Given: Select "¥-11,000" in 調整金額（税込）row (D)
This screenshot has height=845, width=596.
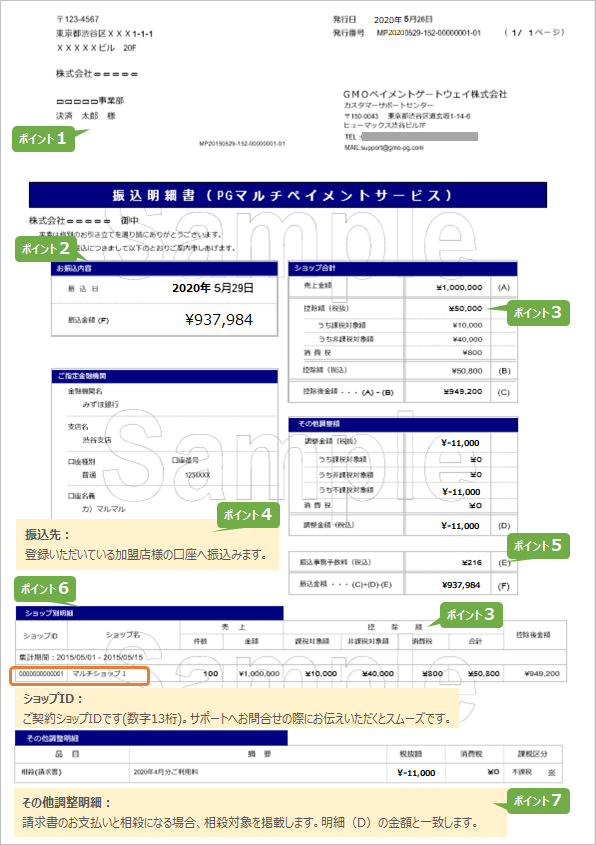Looking at the screenshot, I should [460, 526].
